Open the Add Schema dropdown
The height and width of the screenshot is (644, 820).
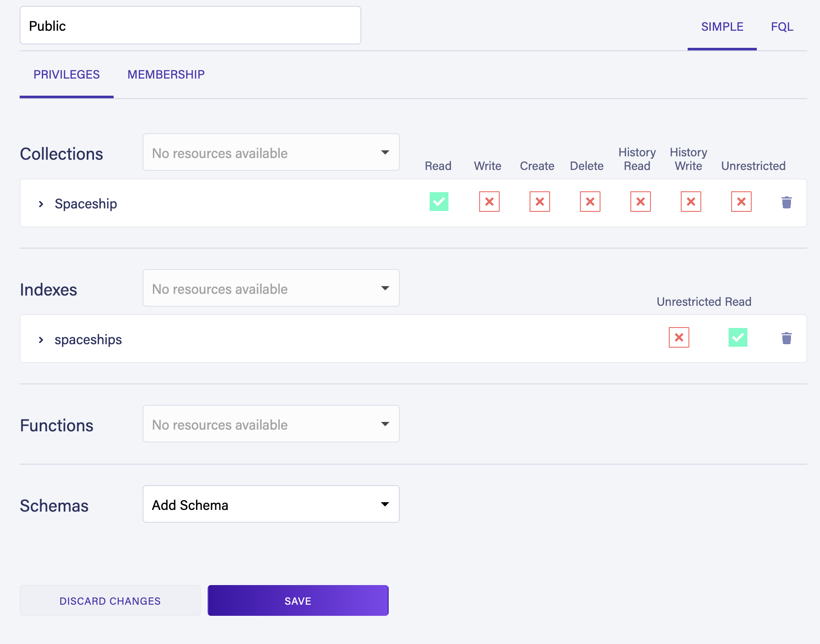pyautogui.click(x=271, y=504)
